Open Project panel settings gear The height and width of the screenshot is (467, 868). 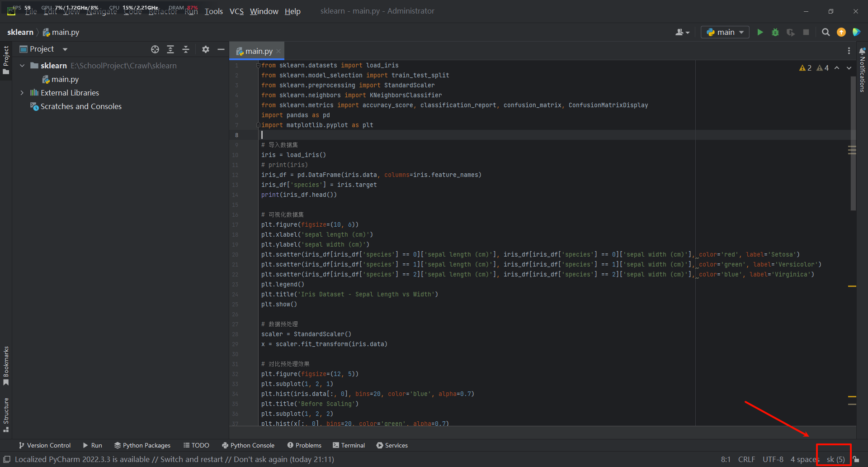206,49
